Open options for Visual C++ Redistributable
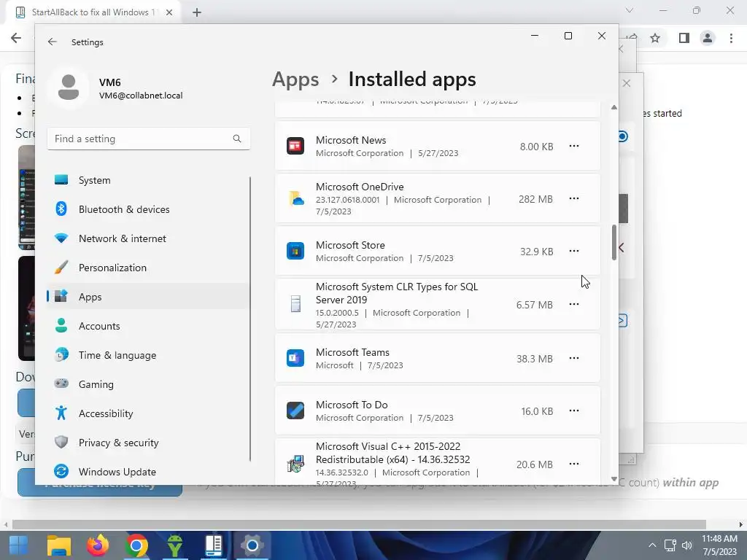 click(x=574, y=463)
